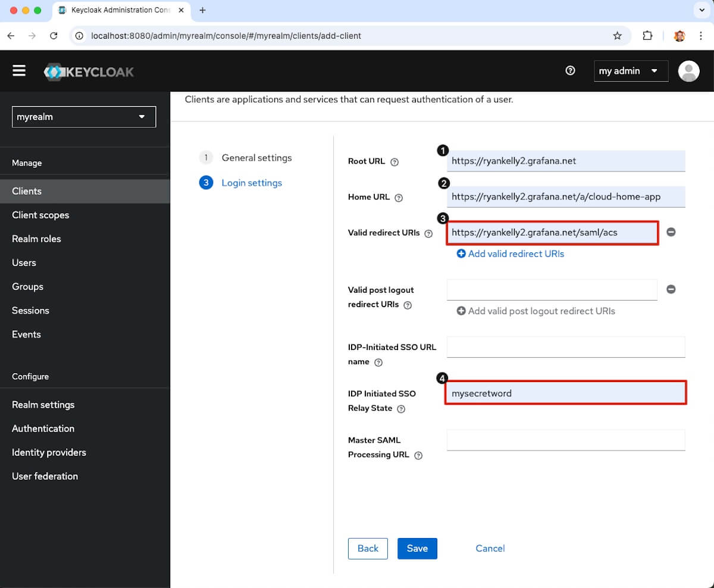Click Add valid redirect URIs link

[511, 254]
